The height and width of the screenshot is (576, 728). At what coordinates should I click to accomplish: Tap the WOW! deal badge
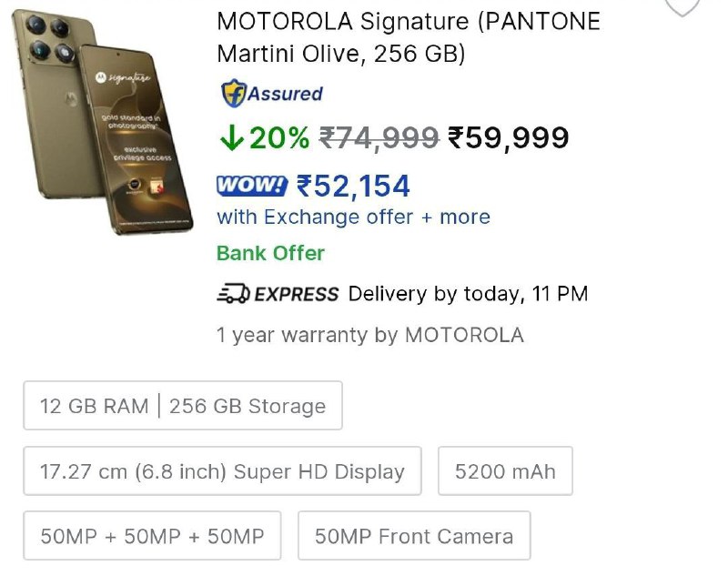252,186
